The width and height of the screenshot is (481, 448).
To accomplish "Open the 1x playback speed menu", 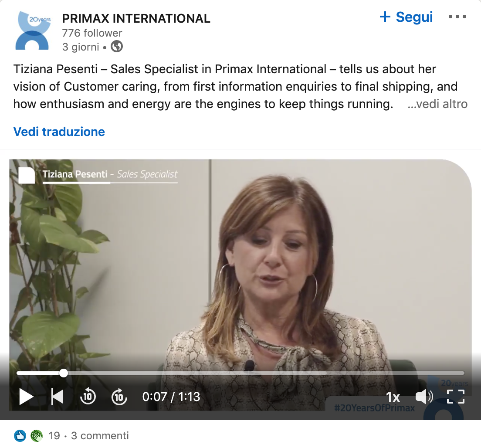I will (393, 397).
